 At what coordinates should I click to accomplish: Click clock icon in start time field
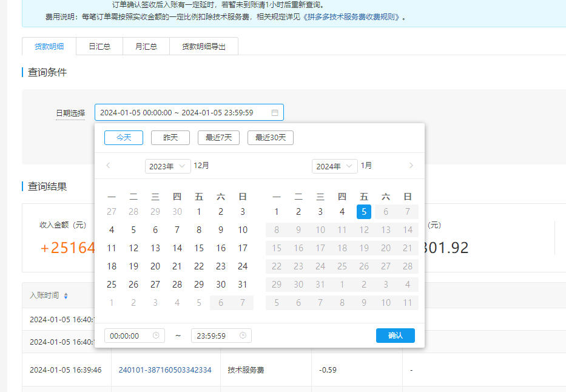156,336
